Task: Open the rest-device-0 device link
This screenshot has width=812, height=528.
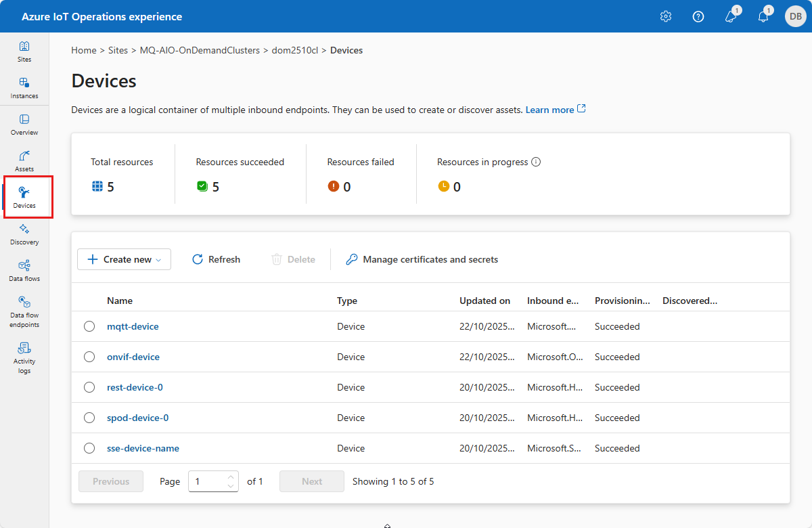Action: tap(135, 388)
